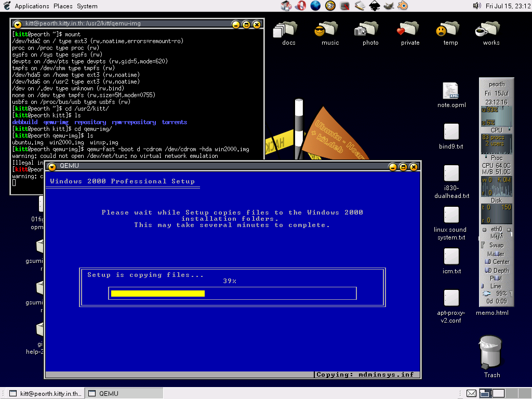Screen dimensions: 532x399
Task: Click the mail envelope icon in bottom panel
Action: 471,393
